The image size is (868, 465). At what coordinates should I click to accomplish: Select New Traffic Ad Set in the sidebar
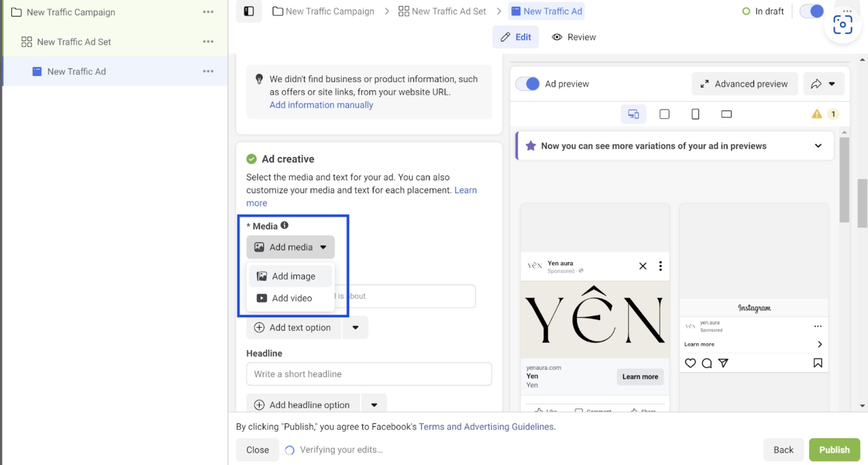pyautogui.click(x=74, y=42)
